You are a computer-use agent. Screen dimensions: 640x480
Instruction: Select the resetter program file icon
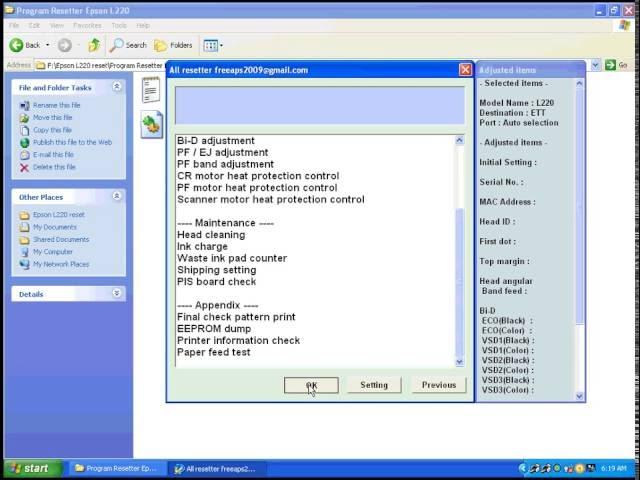click(x=151, y=124)
